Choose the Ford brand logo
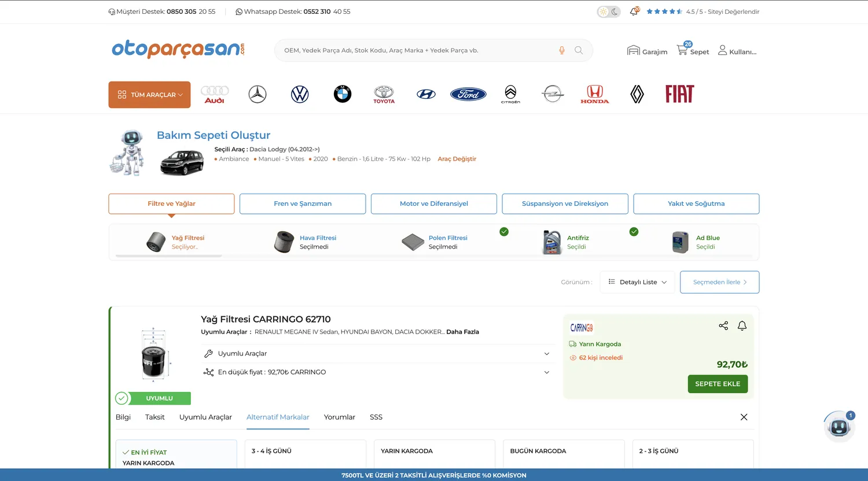868x481 pixels. (468, 94)
